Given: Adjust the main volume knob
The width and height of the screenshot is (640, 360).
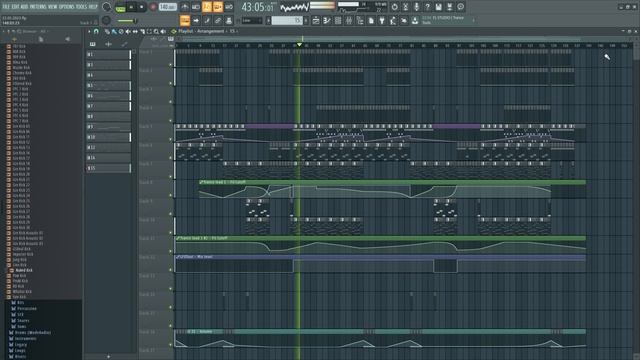Looking at the screenshot, I should (x=107, y=7).
